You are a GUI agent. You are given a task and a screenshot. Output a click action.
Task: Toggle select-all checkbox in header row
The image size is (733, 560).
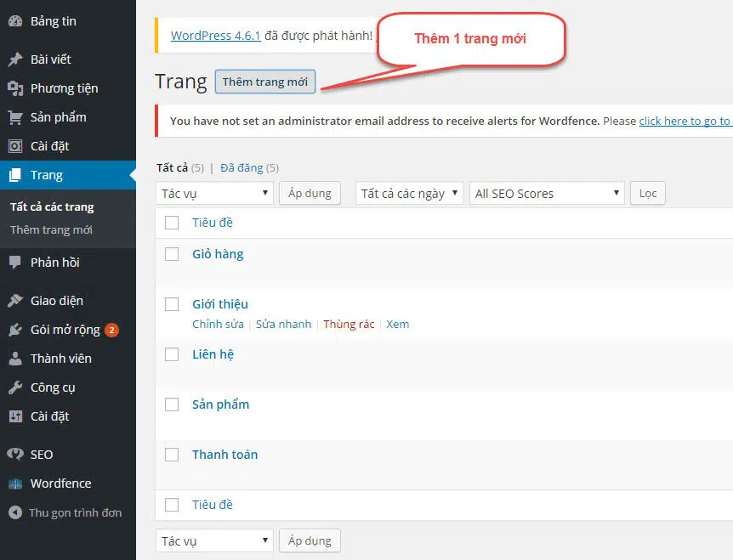click(x=172, y=223)
